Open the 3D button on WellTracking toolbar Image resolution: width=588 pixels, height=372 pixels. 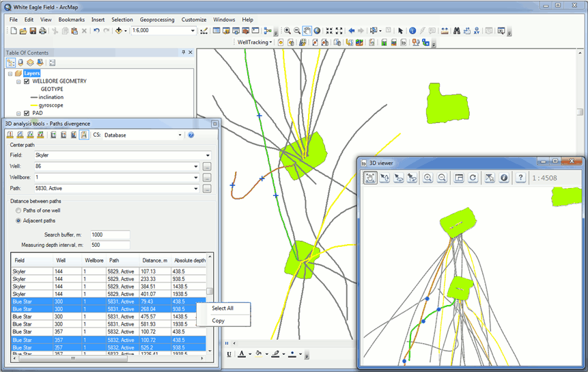(403, 42)
